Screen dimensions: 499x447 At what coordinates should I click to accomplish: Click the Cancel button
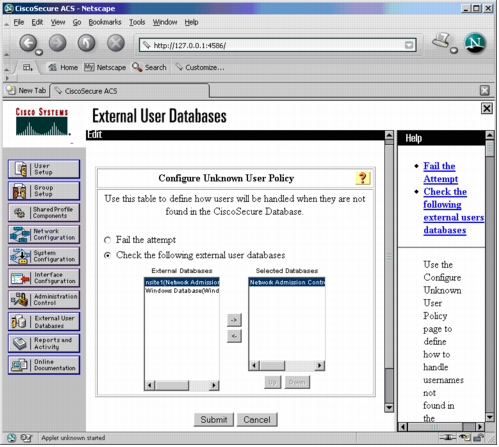[x=258, y=421]
